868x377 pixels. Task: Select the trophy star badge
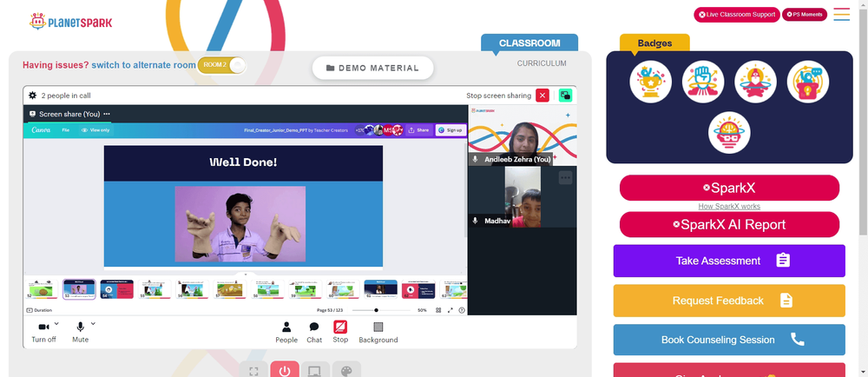(x=650, y=82)
